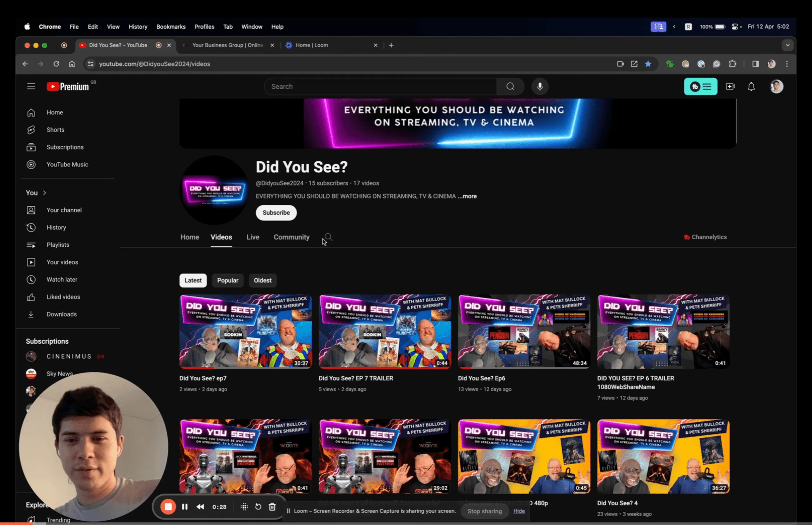
Task: Search within channel using magnifier icon
Action: 328,237
